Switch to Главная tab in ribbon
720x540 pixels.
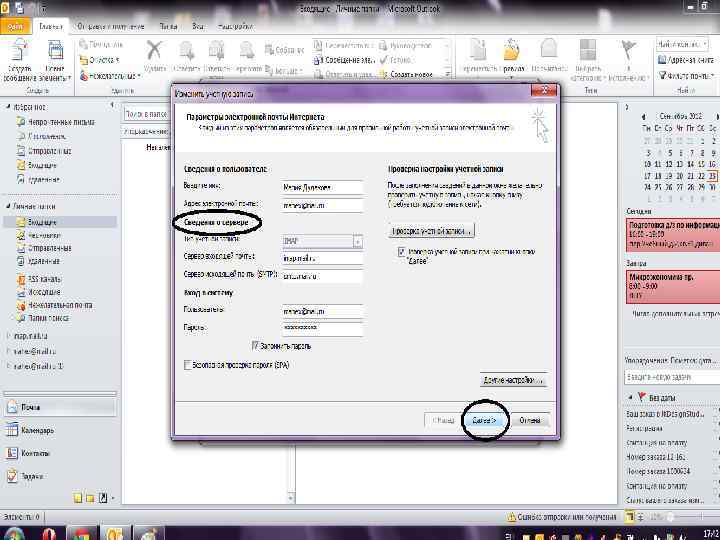coord(51,27)
